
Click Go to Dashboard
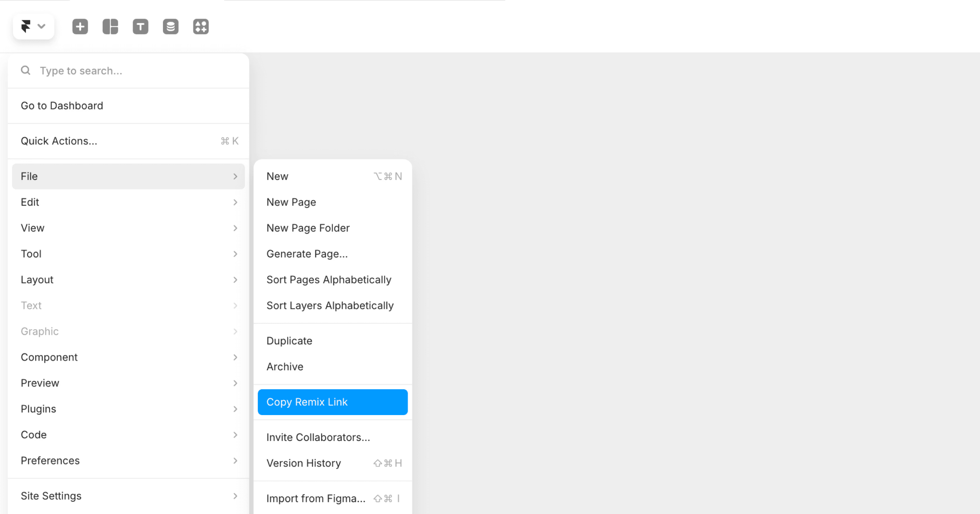[x=62, y=106]
